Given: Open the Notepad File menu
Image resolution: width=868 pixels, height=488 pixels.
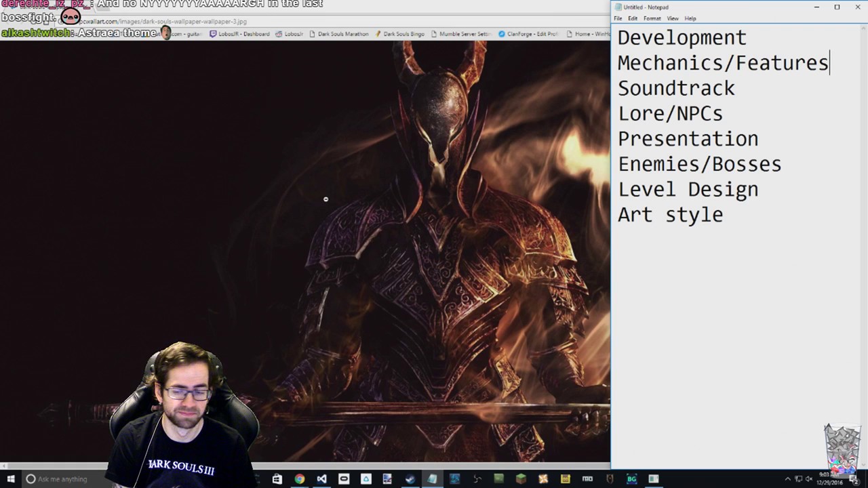Looking at the screenshot, I should [x=618, y=18].
